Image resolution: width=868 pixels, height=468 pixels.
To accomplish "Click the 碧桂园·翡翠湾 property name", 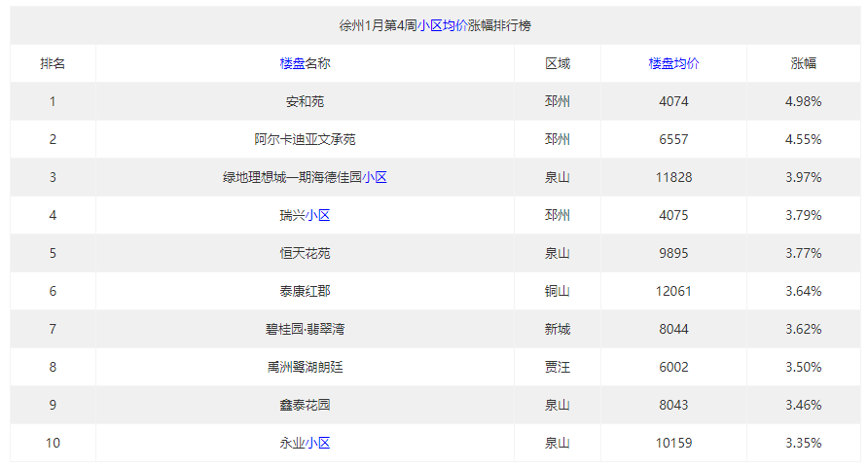I will click(x=305, y=329).
